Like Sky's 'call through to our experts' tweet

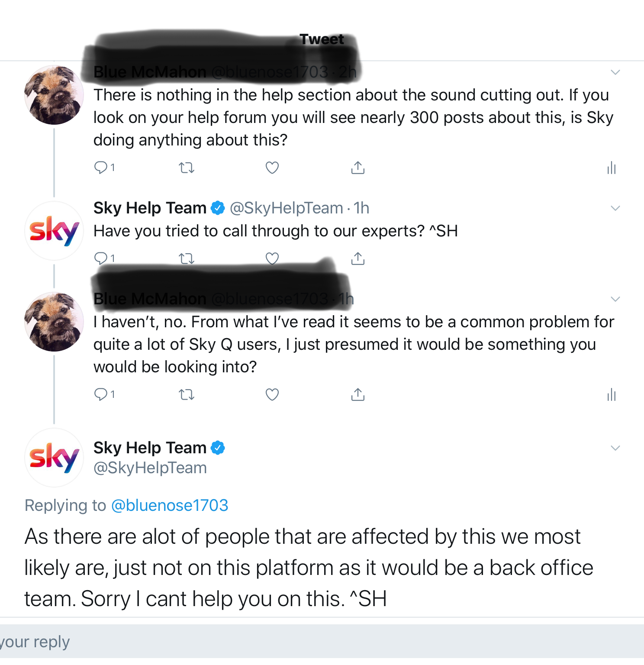coord(272,258)
